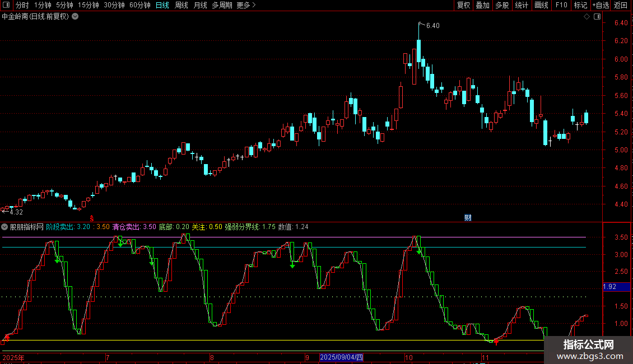Click the 6.40 high price label
The width and height of the screenshot is (633, 364).
click(433, 25)
